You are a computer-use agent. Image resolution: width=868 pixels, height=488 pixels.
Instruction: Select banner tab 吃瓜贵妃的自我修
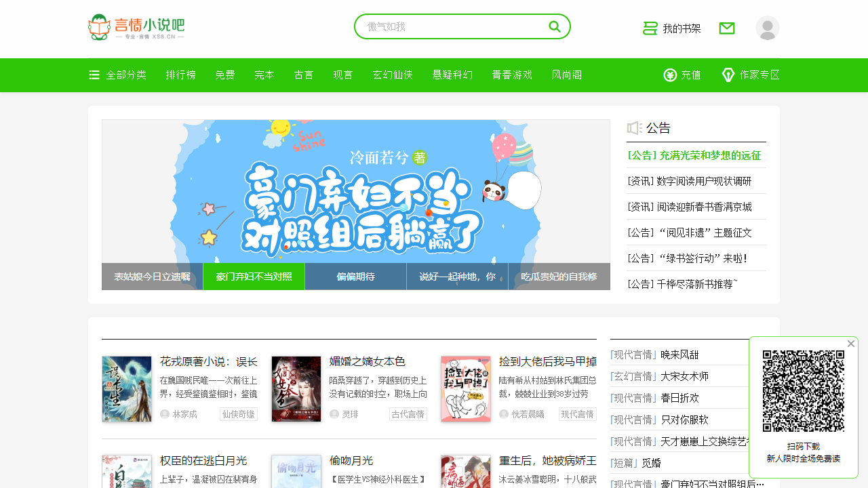pyautogui.click(x=559, y=277)
